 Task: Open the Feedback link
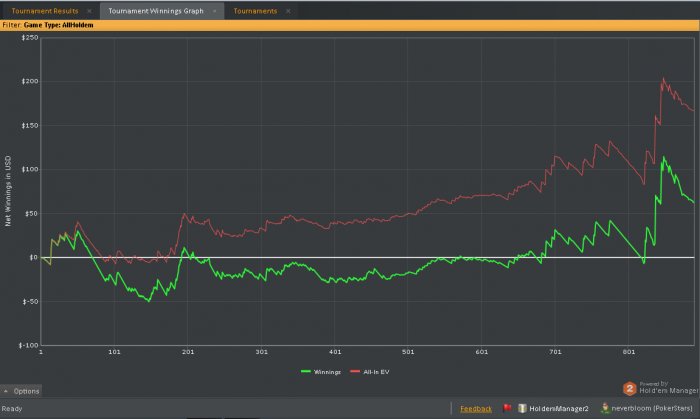[476, 408]
